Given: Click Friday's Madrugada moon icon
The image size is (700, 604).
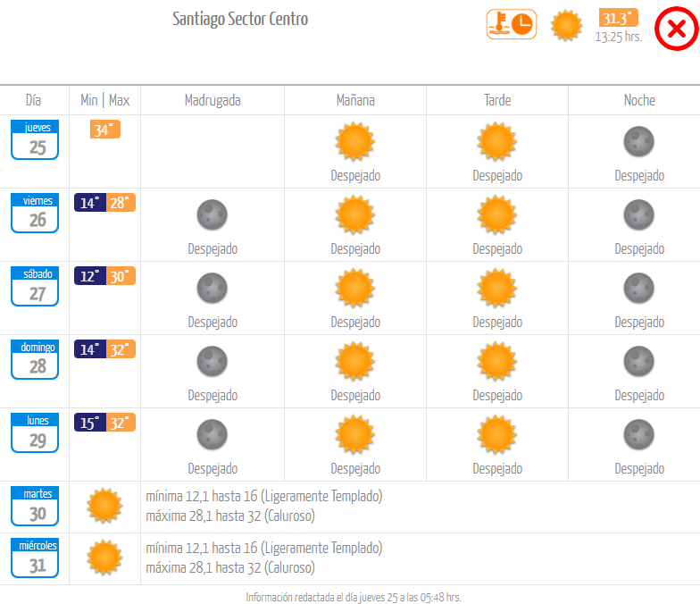Looking at the screenshot, I should tap(212, 214).
